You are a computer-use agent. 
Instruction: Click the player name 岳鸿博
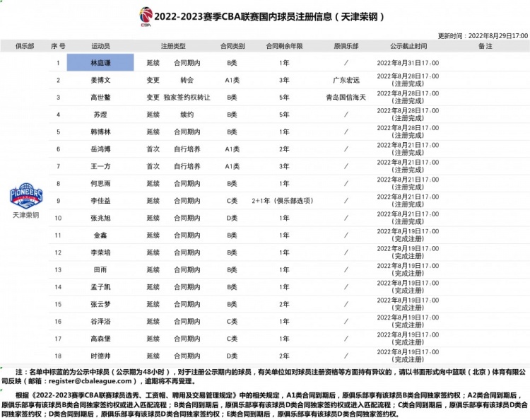pos(100,149)
